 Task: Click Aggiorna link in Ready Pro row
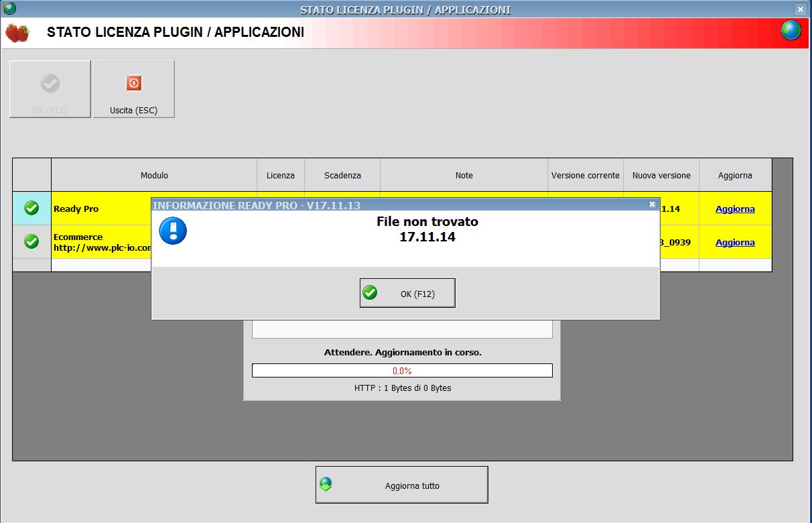click(735, 209)
